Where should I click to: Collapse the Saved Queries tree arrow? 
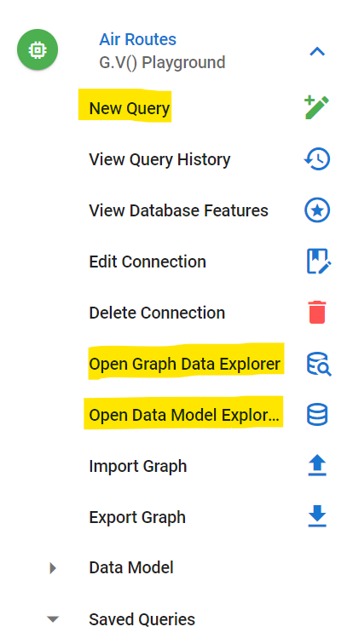[53, 619]
